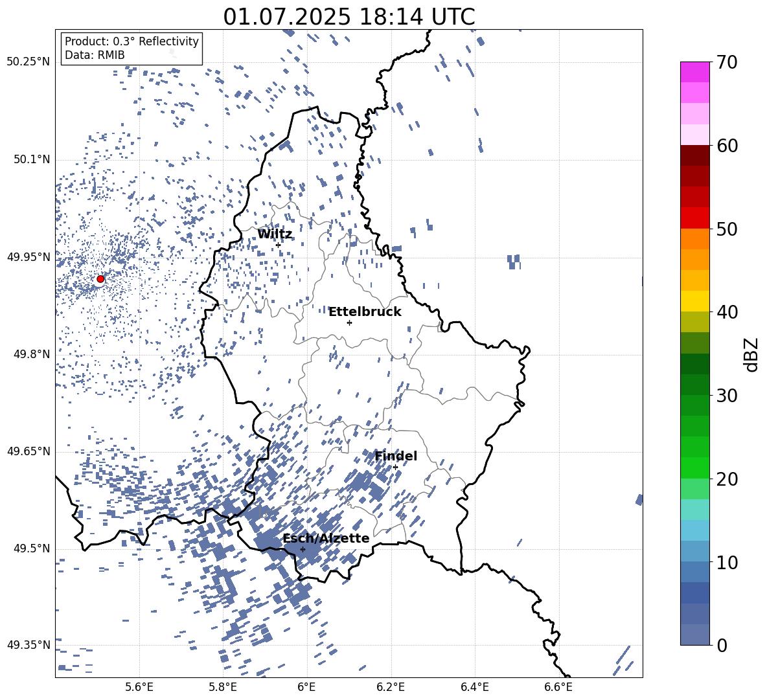Click the bright red colorbar segment above 50
Image resolution: width=767 pixels, height=700 pixels.
[x=694, y=218]
